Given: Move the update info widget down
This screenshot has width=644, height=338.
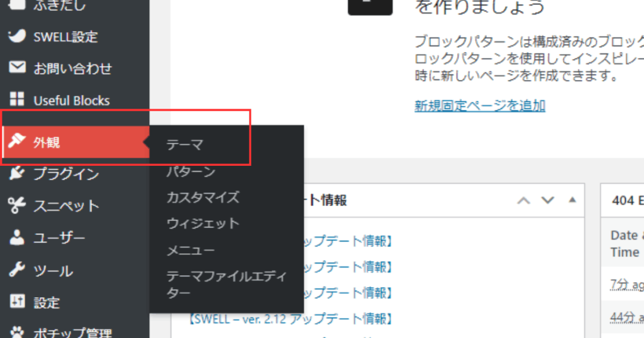Looking at the screenshot, I should tap(548, 200).
